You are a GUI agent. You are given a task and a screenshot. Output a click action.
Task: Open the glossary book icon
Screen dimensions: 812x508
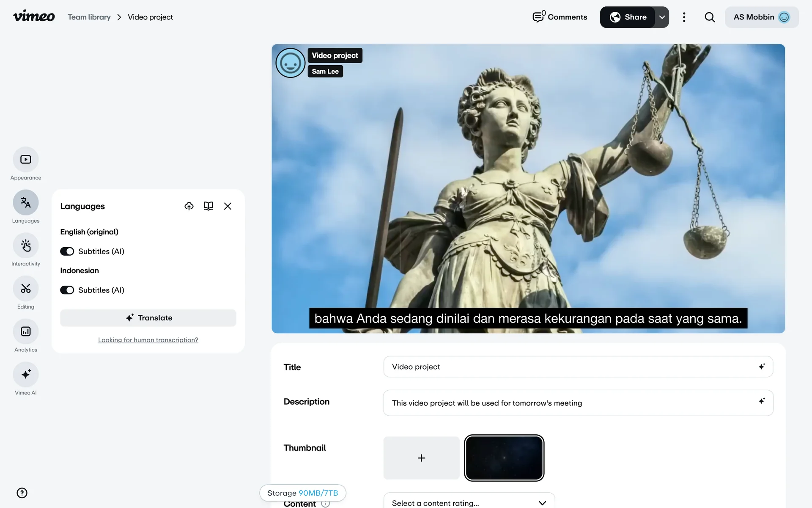pyautogui.click(x=208, y=206)
